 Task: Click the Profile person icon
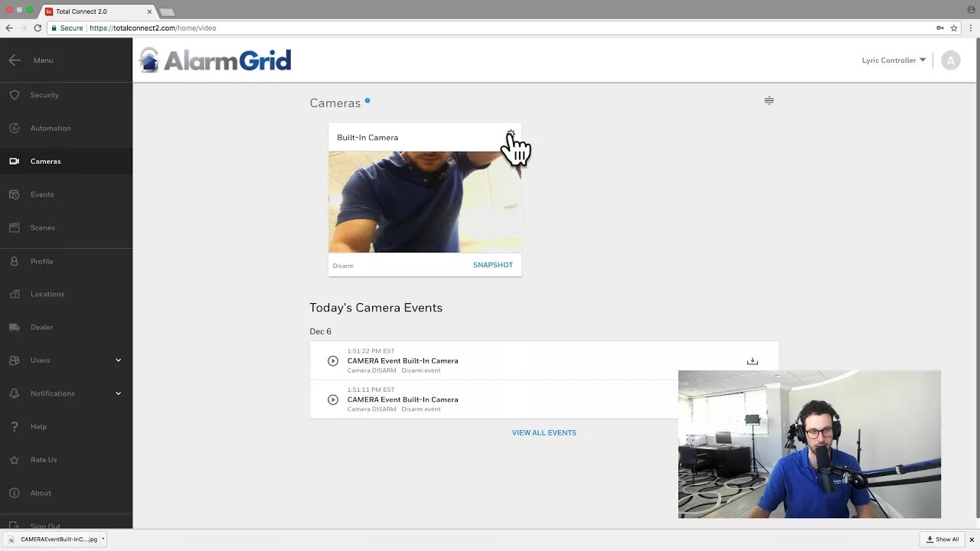pyautogui.click(x=15, y=261)
